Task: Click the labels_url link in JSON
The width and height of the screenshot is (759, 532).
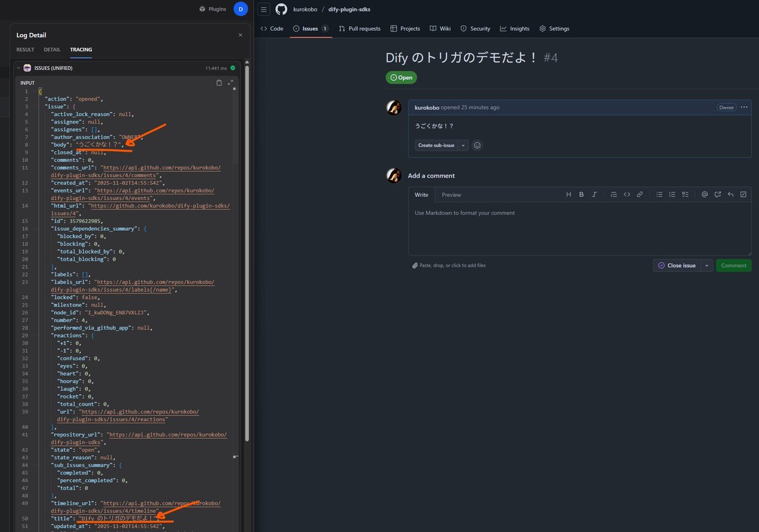Action: point(133,285)
